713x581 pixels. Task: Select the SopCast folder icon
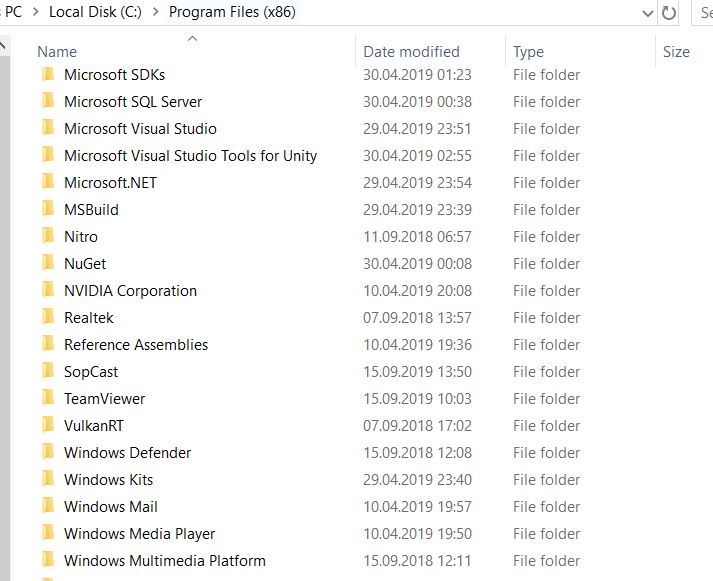coord(48,371)
